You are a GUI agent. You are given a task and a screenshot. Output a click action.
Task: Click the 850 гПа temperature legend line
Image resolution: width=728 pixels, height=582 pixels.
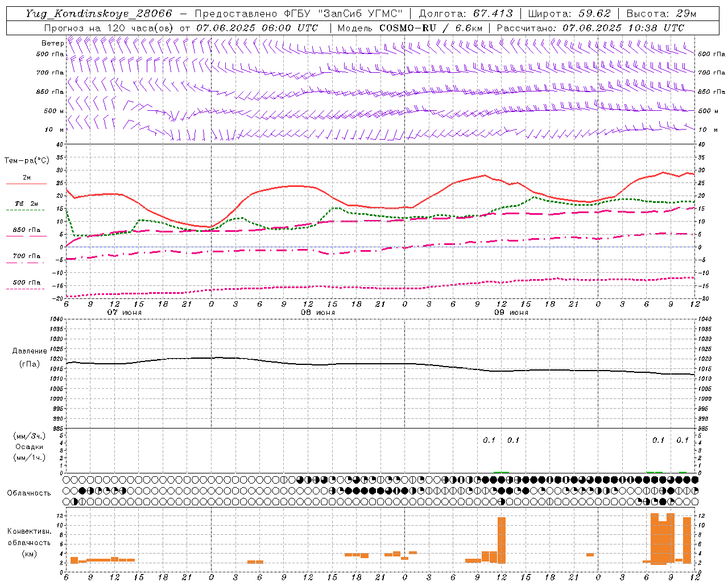pos(27,236)
